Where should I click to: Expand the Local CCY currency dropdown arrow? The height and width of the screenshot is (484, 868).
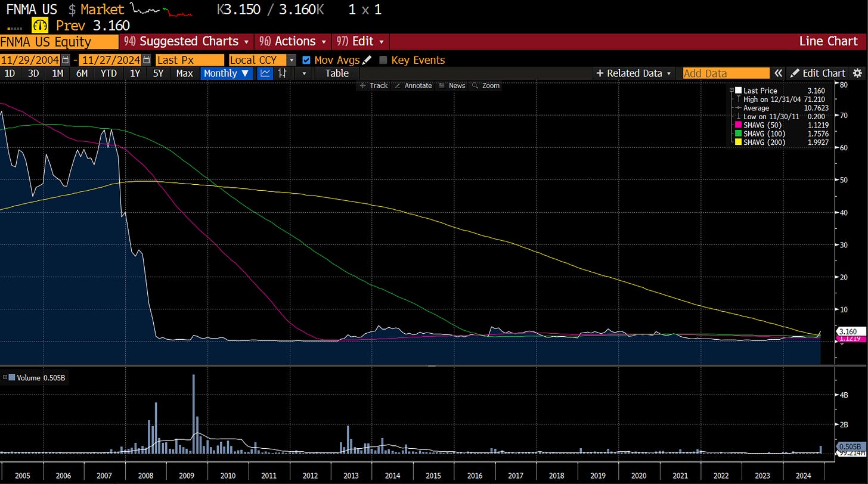pyautogui.click(x=291, y=60)
